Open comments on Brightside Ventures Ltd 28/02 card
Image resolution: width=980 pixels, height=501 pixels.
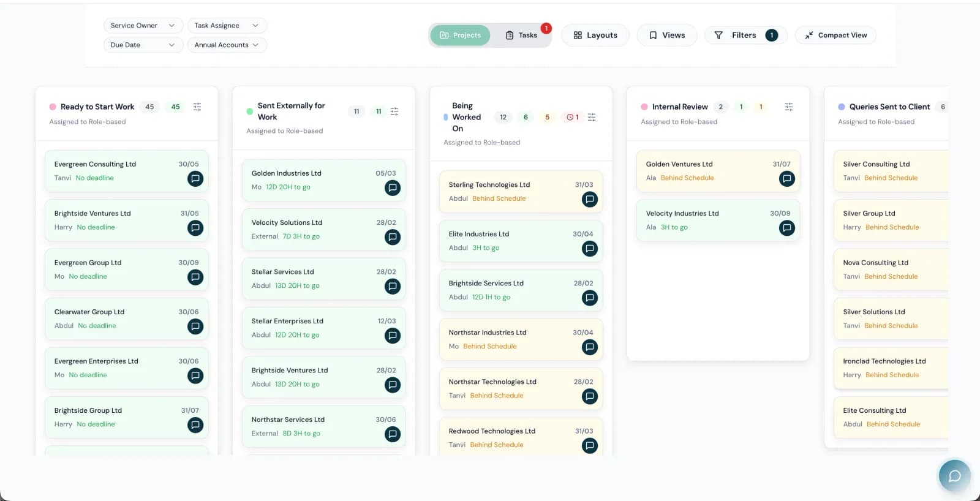tap(393, 385)
